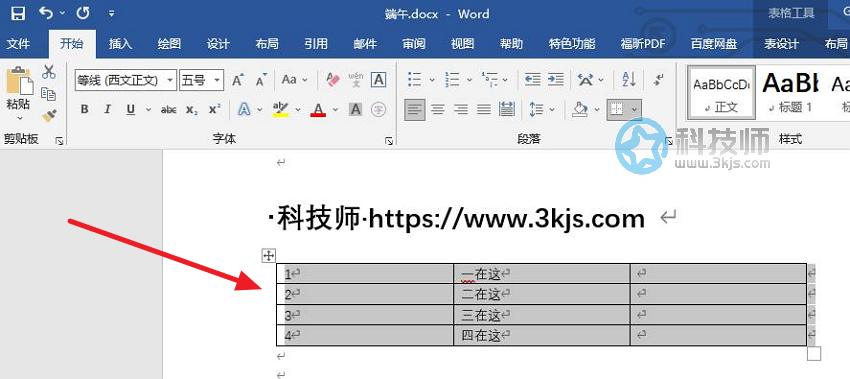Increase paragraph indent
Viewport: 850px width, 379px height.
pos(556,80)
